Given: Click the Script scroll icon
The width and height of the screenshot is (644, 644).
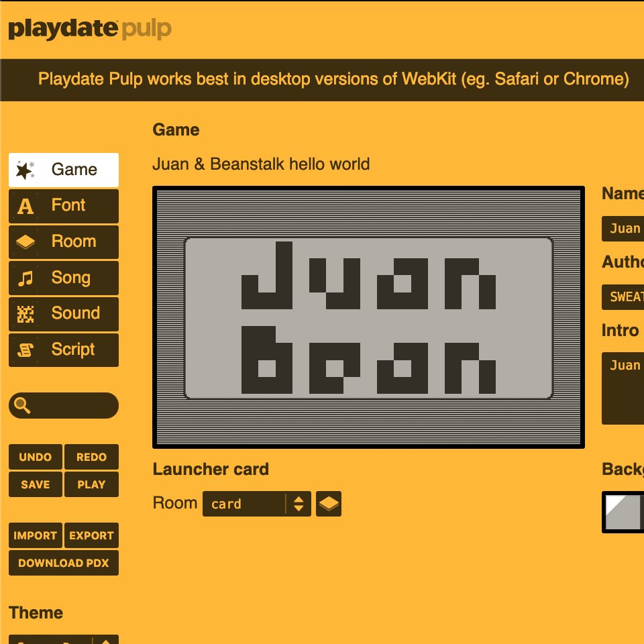Looking at the screenshot, I should 25,350.
